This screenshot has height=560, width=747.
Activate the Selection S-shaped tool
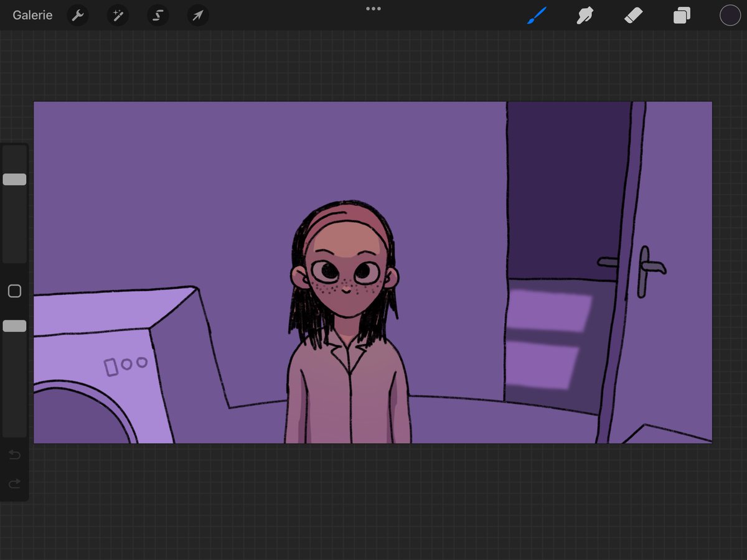[157, 15]
